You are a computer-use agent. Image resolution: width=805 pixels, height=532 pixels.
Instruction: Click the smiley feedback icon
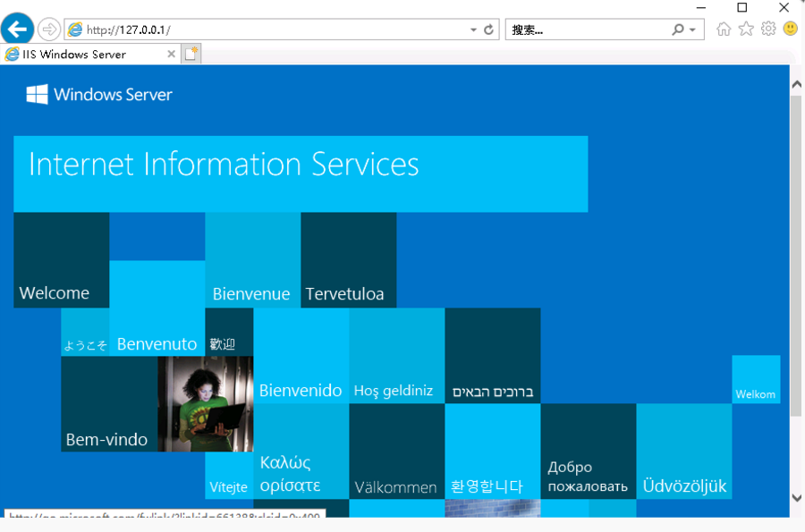[791, 30]
